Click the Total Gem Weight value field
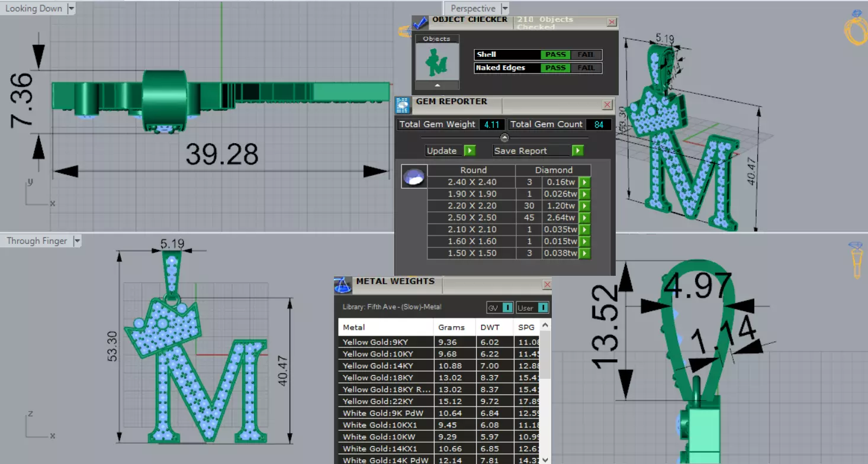Screen dimensions: 868x464 (491, 124)
